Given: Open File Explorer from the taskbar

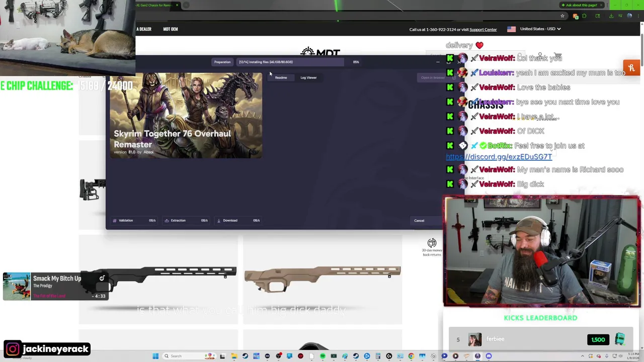Looking at the screenshot, I should click(x=234, y=356).
